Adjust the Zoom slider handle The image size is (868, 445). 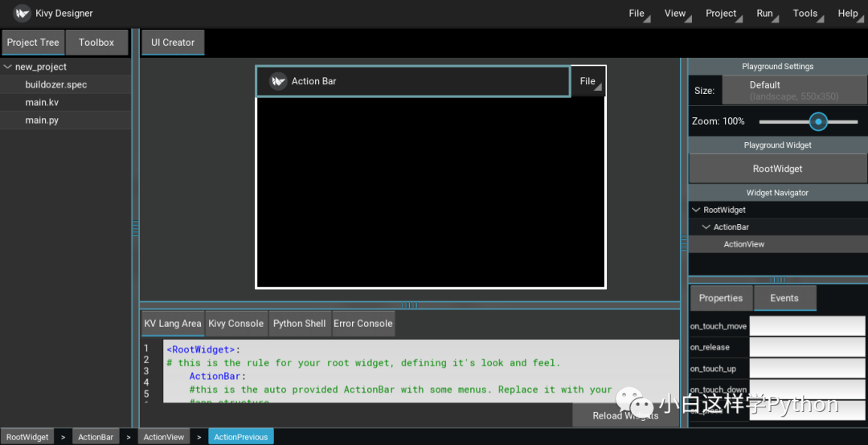coord(818,122)
